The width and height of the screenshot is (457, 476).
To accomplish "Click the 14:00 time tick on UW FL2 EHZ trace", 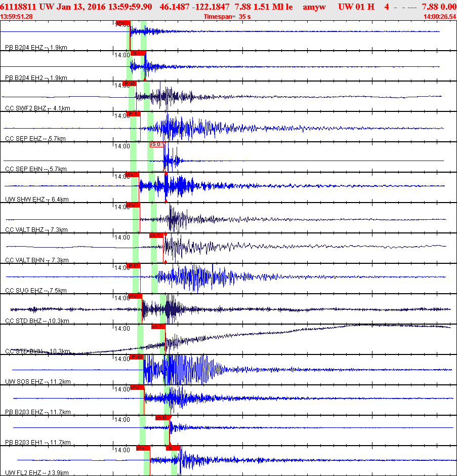I will tap(122, 450).
